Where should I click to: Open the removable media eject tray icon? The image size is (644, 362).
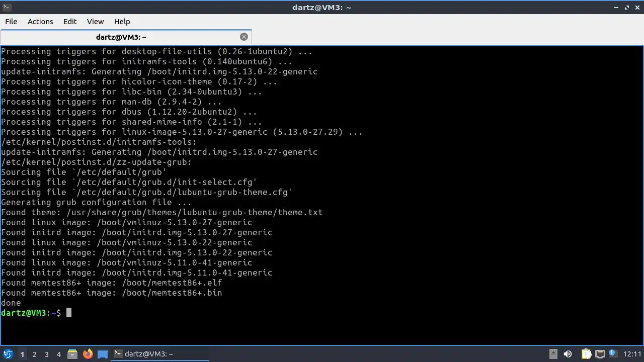553,354
